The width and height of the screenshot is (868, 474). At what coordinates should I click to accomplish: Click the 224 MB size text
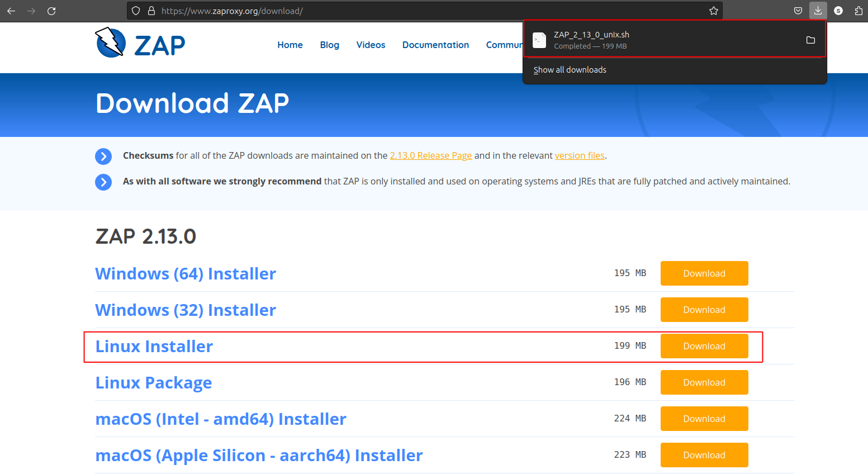pyautogui.click(x=630, y=418)
